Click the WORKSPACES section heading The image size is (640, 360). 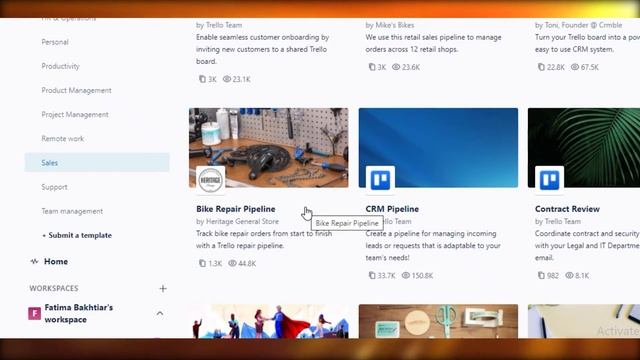(54, 289)
